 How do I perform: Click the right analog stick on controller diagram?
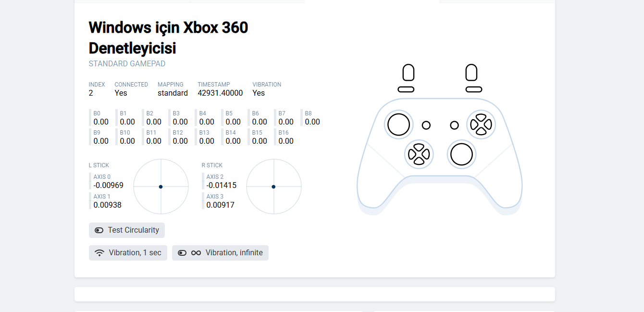tap(462, 154)
